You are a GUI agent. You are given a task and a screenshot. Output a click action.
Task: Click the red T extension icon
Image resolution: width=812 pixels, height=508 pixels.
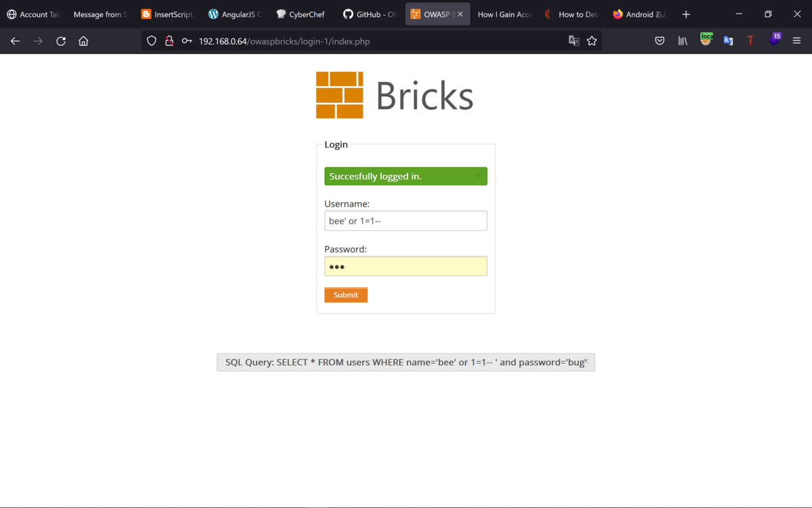click(750, 41)
